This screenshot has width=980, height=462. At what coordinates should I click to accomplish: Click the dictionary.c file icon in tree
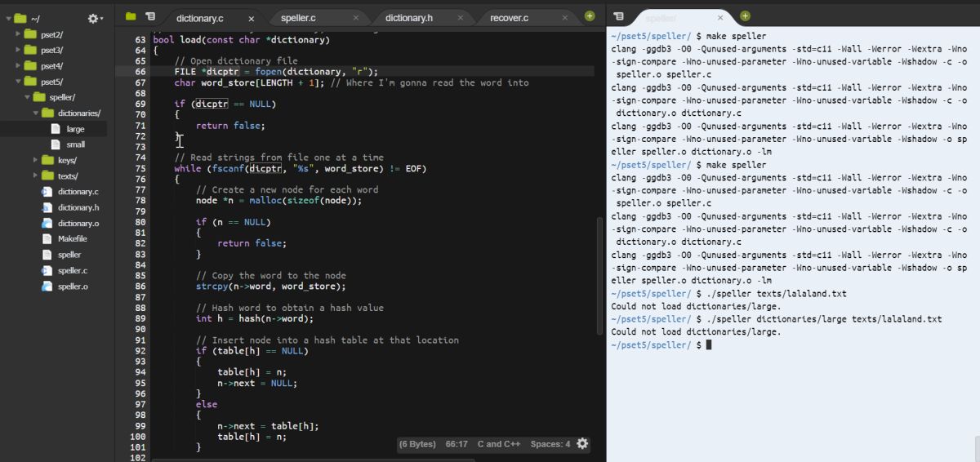[x=47, y=192]
